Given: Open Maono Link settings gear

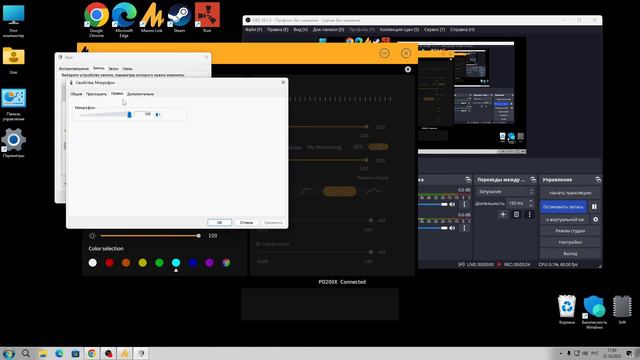Looking at the screenshot, I should coord(408,69).
